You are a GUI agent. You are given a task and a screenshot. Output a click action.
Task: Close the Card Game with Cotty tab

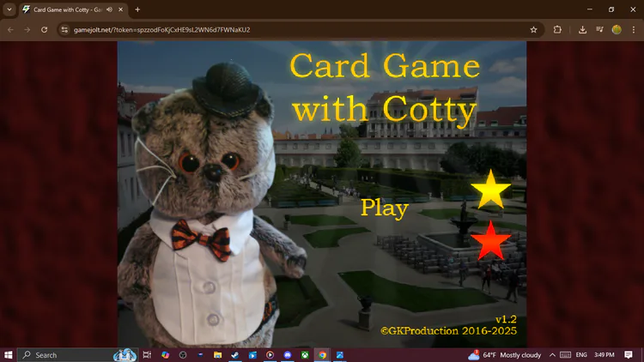click(120, 9)
